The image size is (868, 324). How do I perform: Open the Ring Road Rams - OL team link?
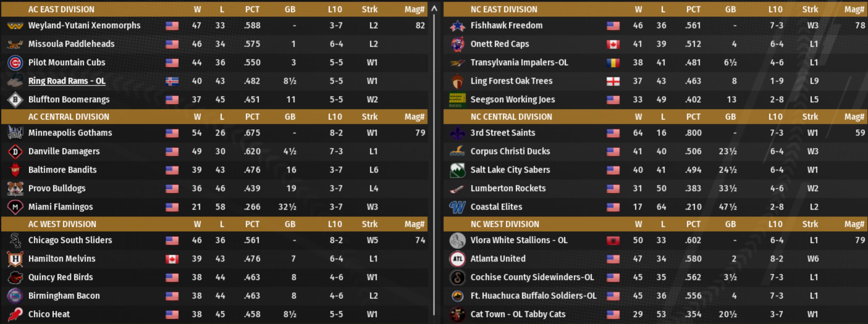point(67,81)
